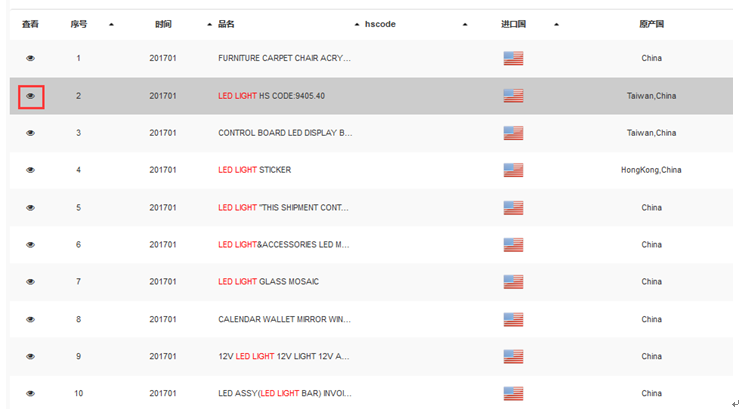Sort by 时间 column arrow

click(x=209, y=24)
